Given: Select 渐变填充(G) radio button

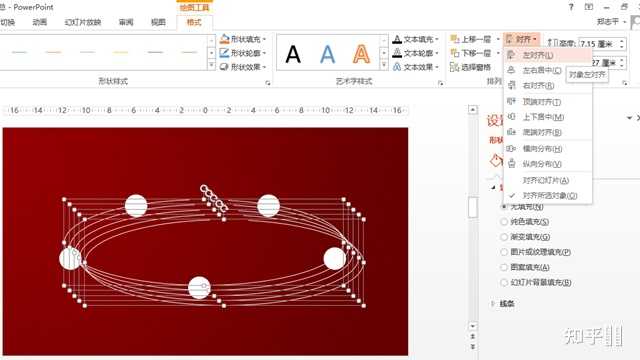Looking at the screenshot, I should pos(504,237).
